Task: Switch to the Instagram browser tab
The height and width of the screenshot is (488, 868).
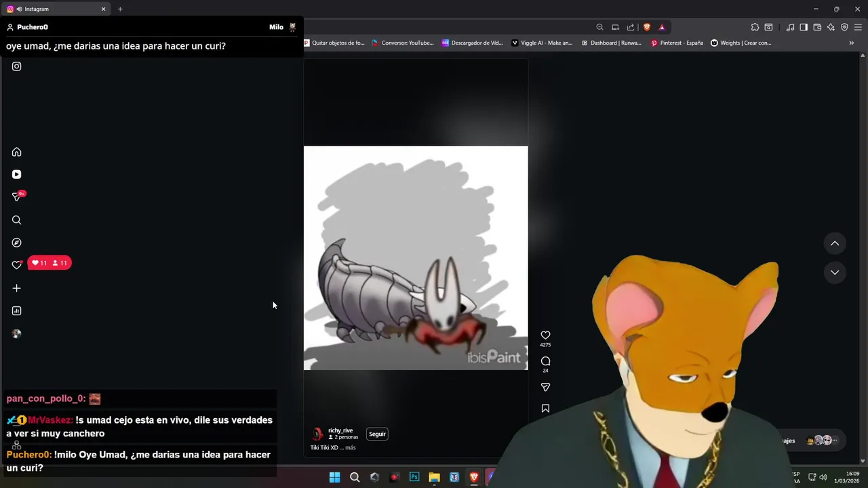Action: (56, 9)
